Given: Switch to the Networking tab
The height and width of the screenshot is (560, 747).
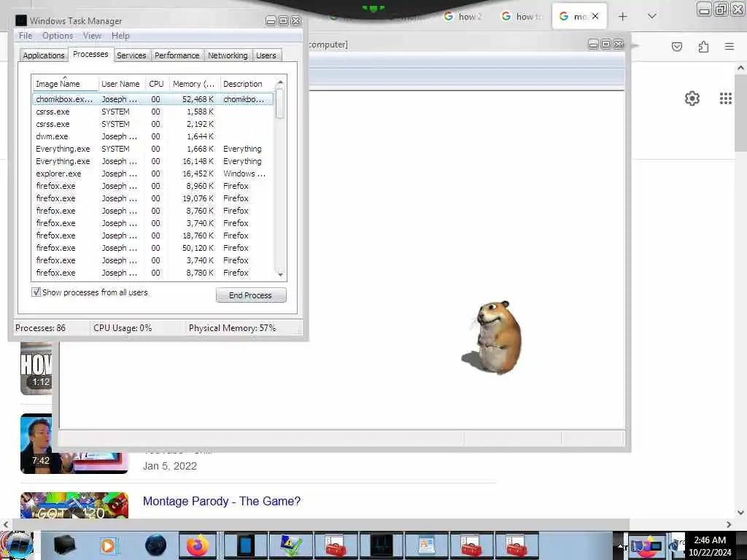Looking at the screenshot, I should click(x=228, y=55).
